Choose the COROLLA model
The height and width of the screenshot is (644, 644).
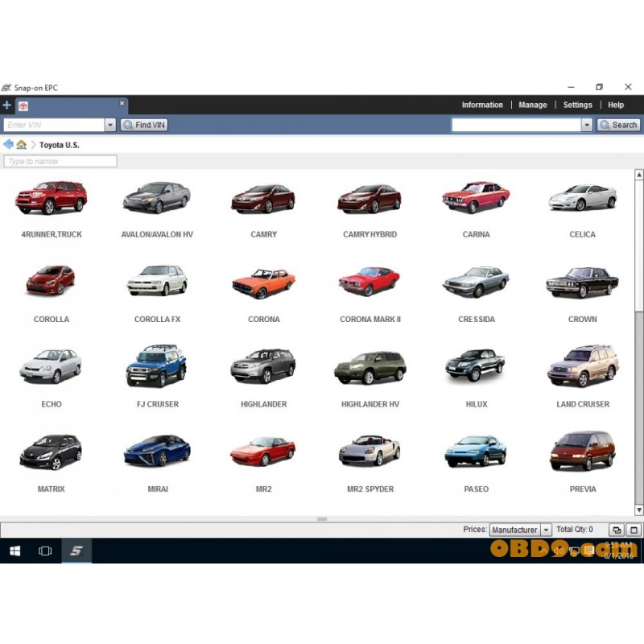52,294
